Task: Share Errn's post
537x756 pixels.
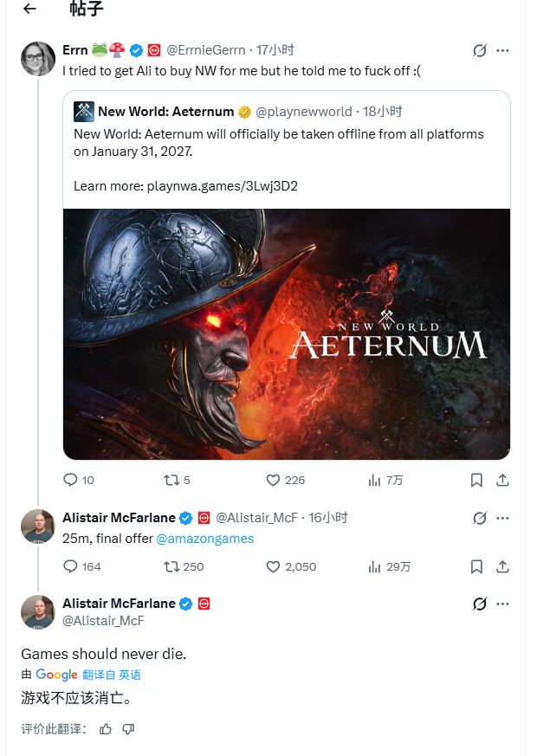Action: pos(503,480)
